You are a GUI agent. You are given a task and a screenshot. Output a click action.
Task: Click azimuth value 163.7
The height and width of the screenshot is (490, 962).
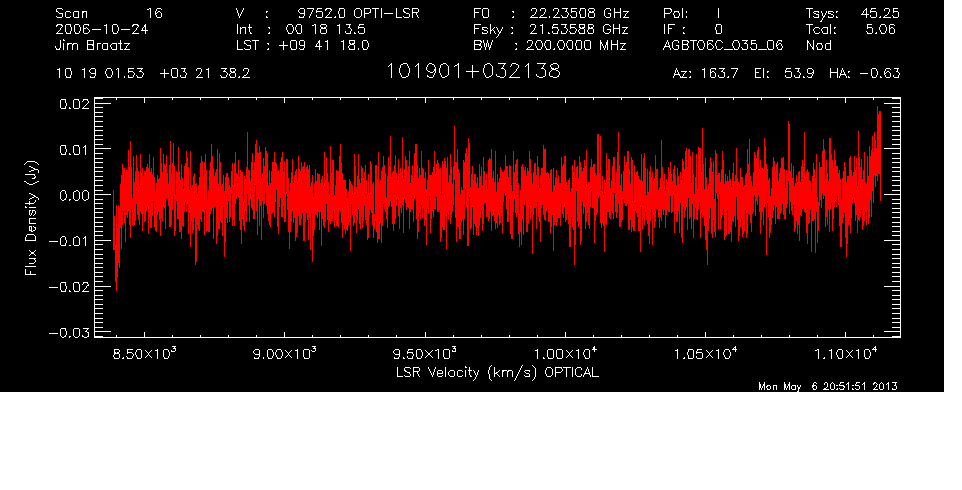tap(718, 74)
